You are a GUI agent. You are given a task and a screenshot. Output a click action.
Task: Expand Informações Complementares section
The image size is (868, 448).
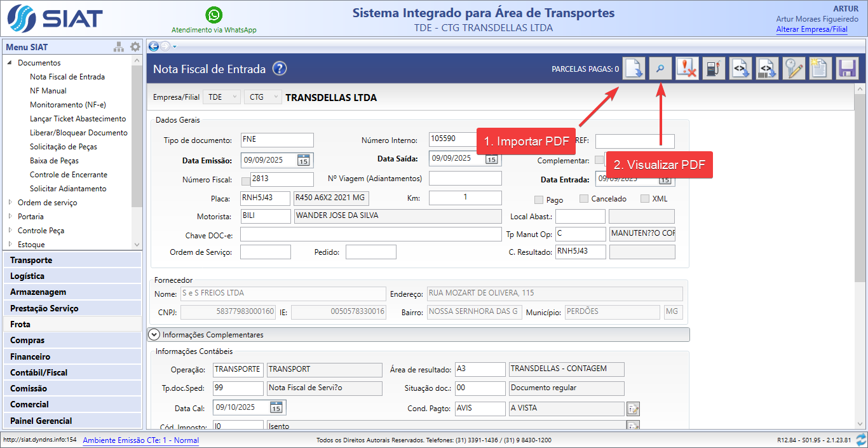click(154, 334)
